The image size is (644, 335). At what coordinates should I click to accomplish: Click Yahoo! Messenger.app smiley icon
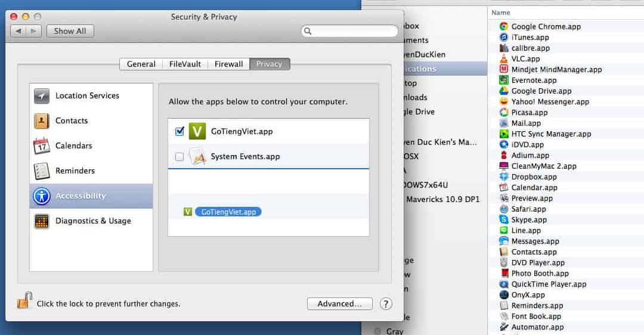(x=503, y=102)
